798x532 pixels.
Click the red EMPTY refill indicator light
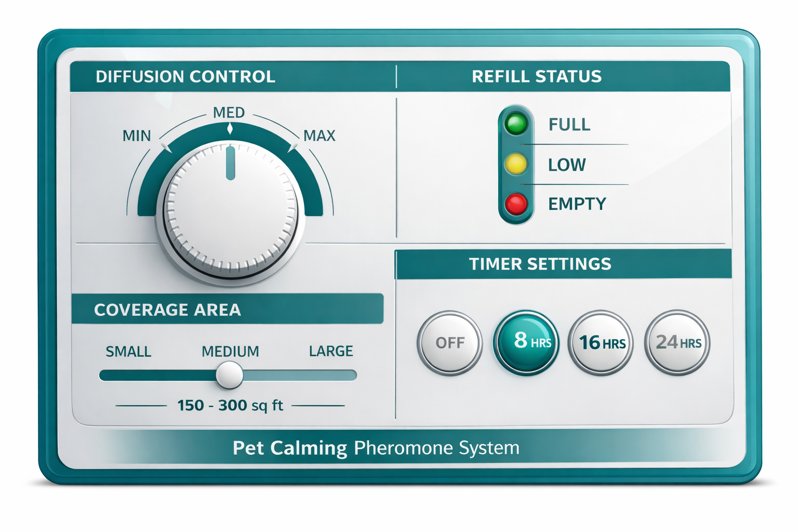pyautogui.click(x=516, y=203)
